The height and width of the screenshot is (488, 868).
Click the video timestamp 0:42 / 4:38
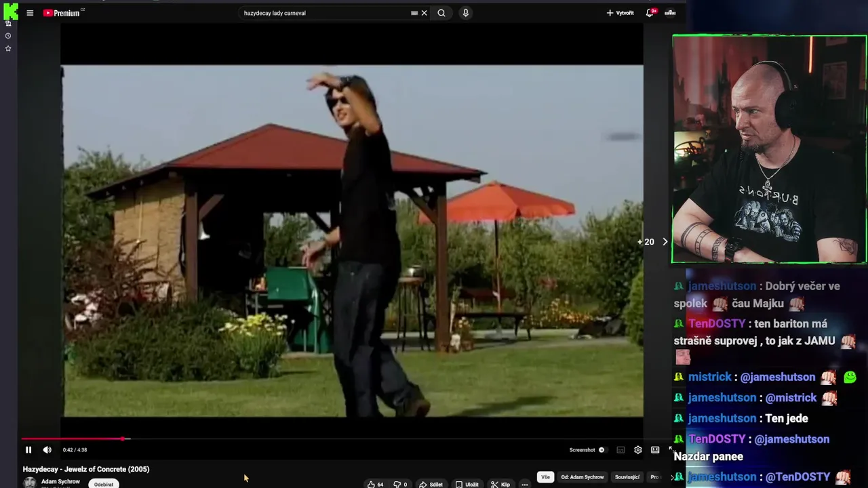point(75,450)
